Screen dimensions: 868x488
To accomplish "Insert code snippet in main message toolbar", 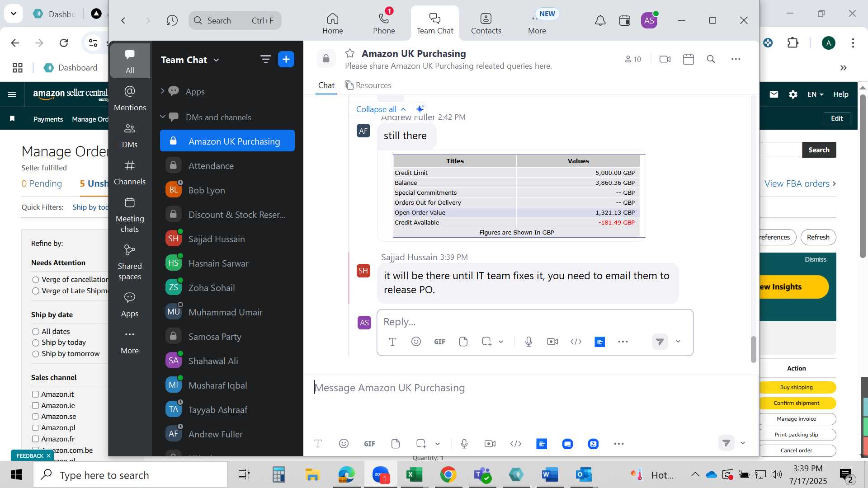I will coord(516,444).
